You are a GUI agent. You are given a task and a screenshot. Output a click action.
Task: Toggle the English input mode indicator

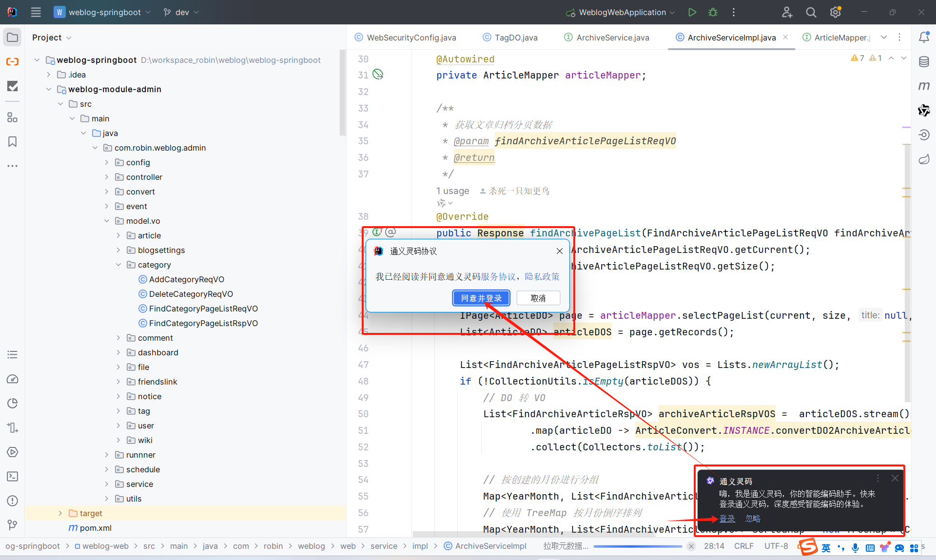point(826,548)
